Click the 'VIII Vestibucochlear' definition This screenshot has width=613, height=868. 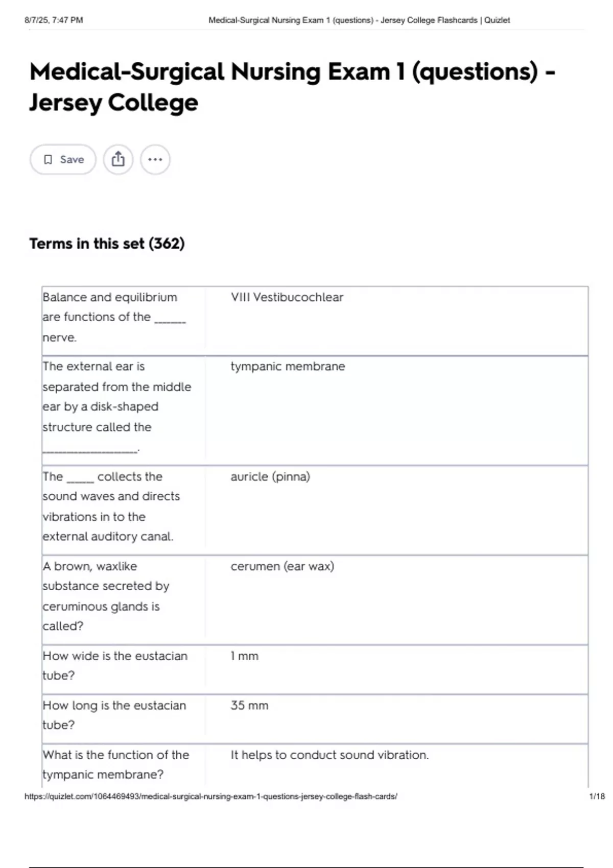coord(287,297)
